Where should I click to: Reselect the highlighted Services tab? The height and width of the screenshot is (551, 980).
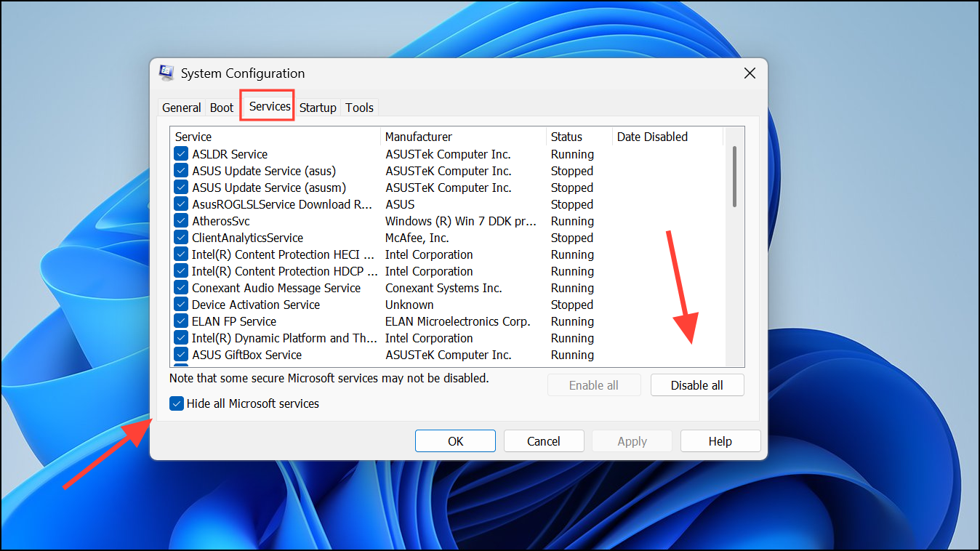point(267,105)
